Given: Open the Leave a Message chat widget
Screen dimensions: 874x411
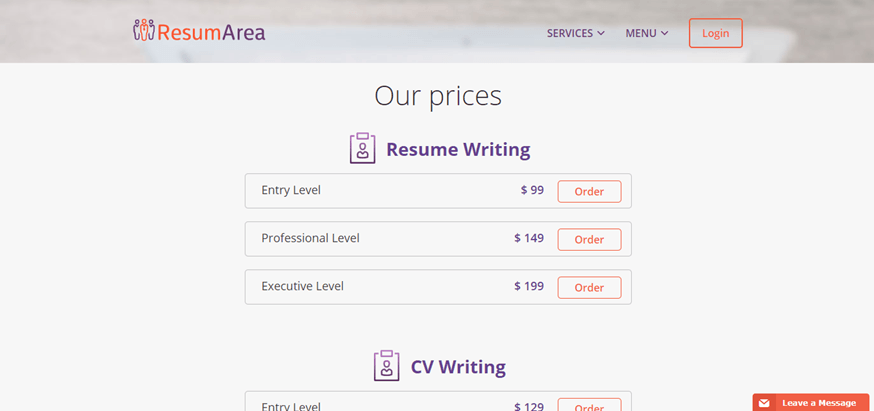Looking at the screenshot, I should tap(813, 403).
